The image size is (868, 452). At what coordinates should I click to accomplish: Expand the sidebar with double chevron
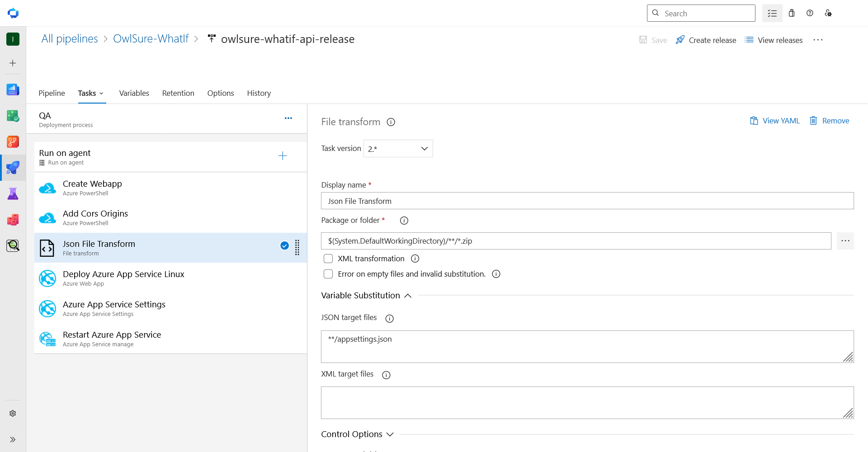click(13, 439)
